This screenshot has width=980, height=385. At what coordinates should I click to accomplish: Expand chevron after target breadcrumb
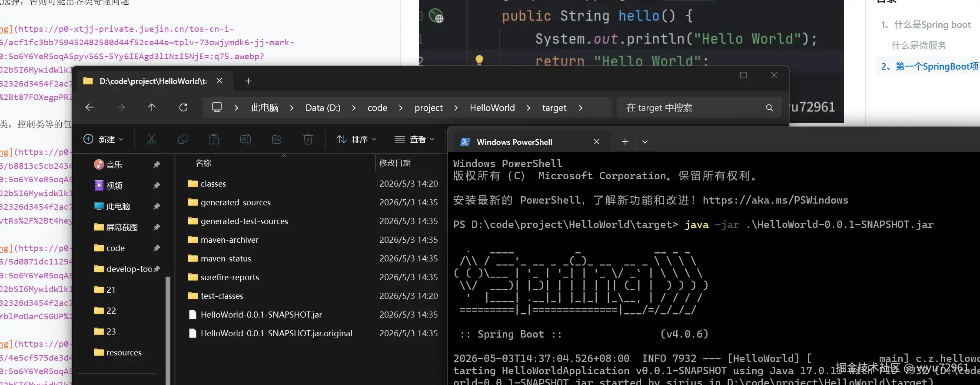click(x=581, y=108)
